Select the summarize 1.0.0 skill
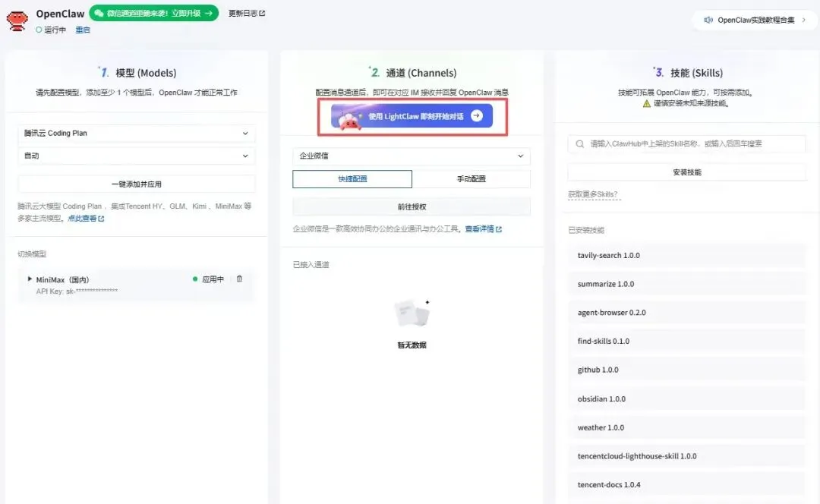Viewport: 820px width, 504px height. coord(686,284)
